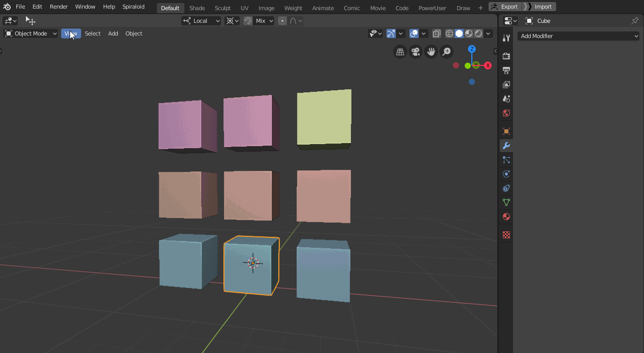Toggle viewport gizmos display
Viewport: 644px width, 353px height.
[x=391, y=33]
